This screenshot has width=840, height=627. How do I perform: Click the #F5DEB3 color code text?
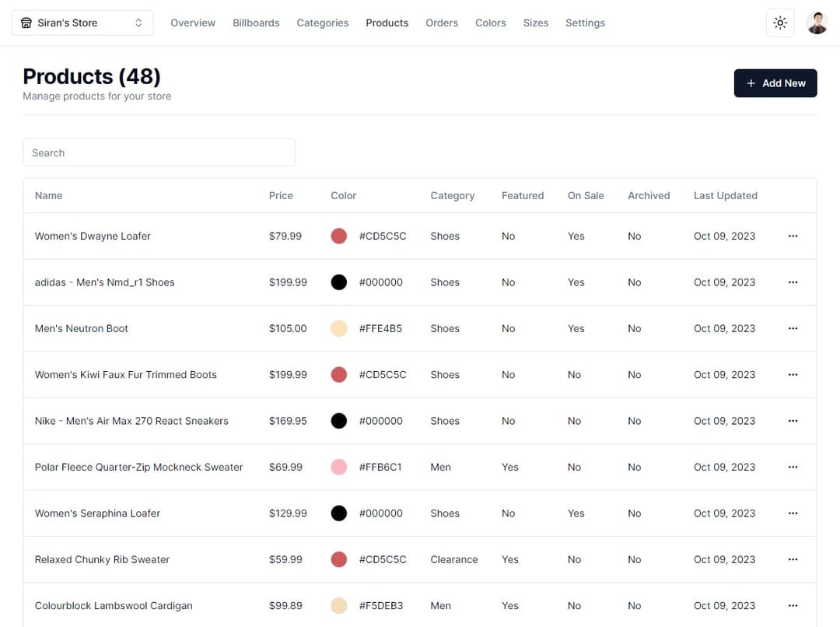[x=381, y=605]
